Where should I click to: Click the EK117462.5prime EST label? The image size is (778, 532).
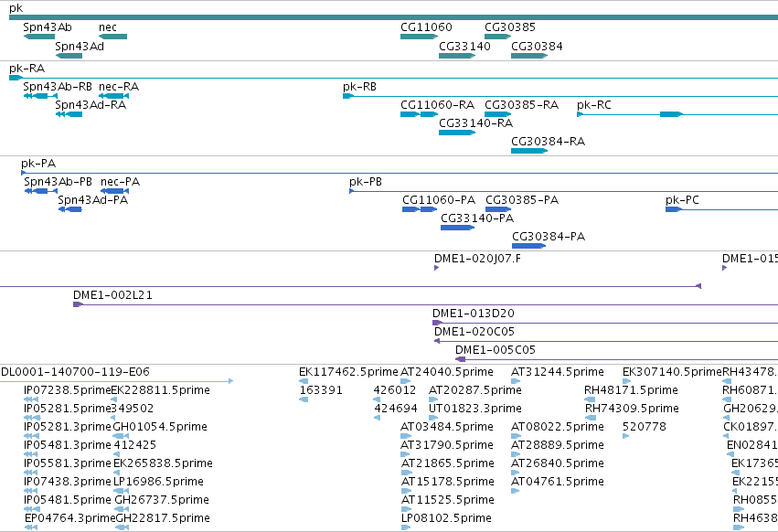(348, 372)
